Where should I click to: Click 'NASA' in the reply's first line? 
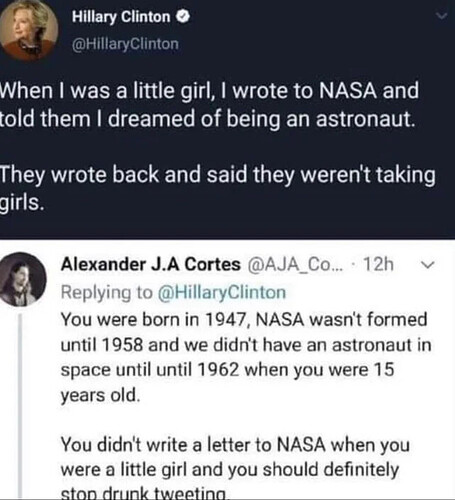(x=280, y=320)
